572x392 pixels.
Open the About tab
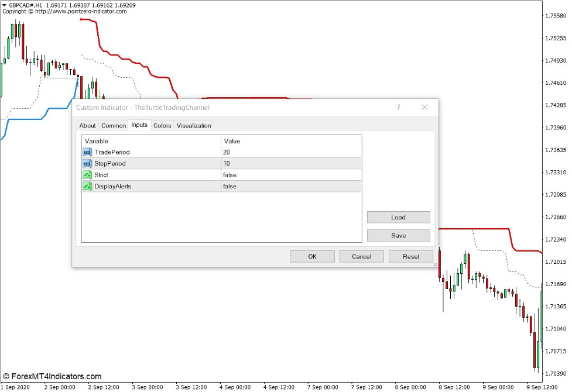[x=87, y=126]
